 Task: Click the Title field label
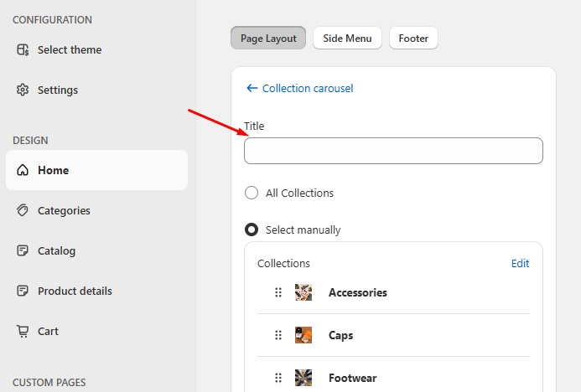coord(254,126)
